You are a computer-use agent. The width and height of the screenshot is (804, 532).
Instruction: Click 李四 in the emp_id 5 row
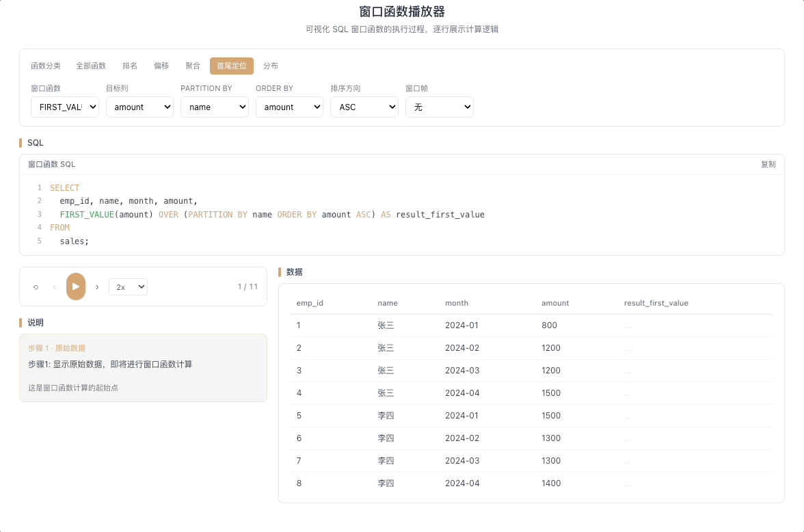point(386,416)
